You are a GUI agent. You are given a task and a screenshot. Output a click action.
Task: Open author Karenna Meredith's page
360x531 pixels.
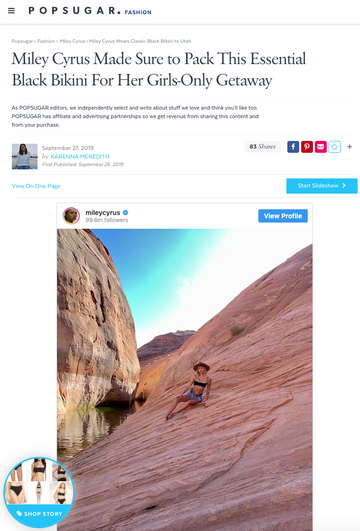coord(80,156)
